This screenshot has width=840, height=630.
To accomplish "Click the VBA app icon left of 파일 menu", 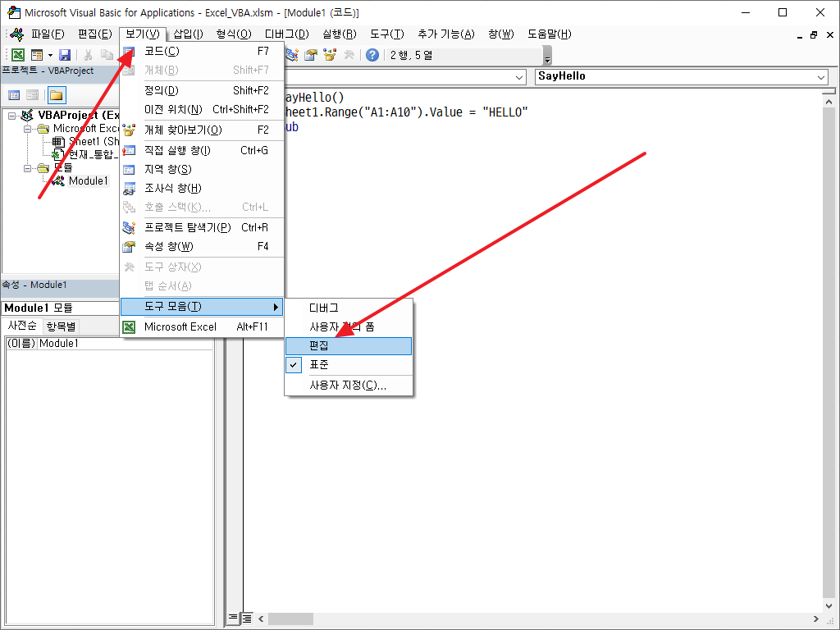I will pyautogui.click(x=17, y=34).
